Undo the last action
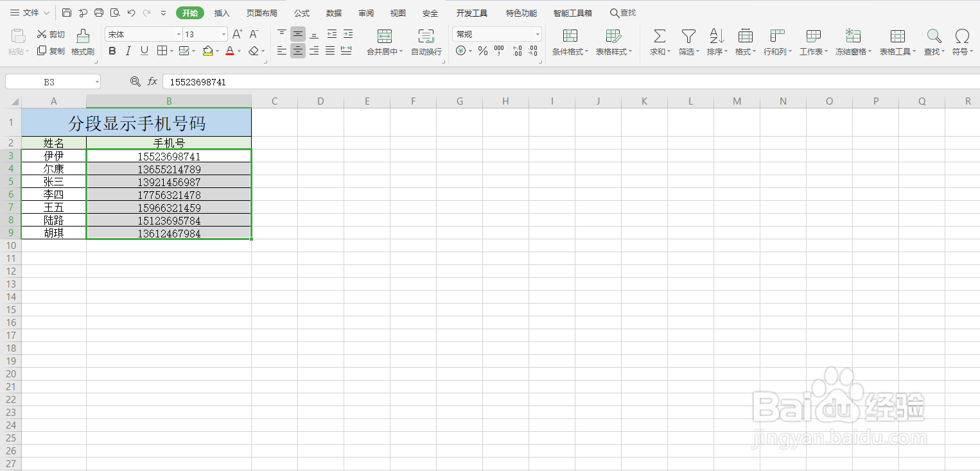The image size is (980, 471). click(x=131, y=13)
